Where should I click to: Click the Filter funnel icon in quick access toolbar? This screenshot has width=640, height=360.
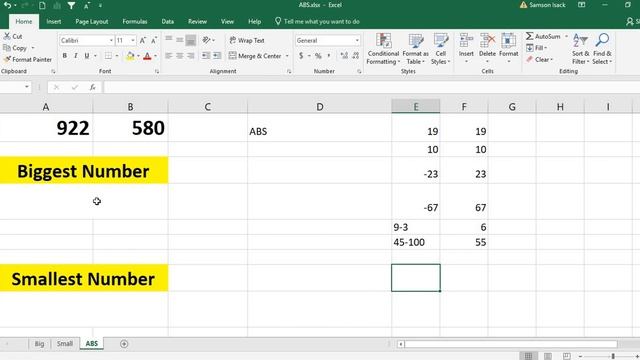tap(71, 5)
